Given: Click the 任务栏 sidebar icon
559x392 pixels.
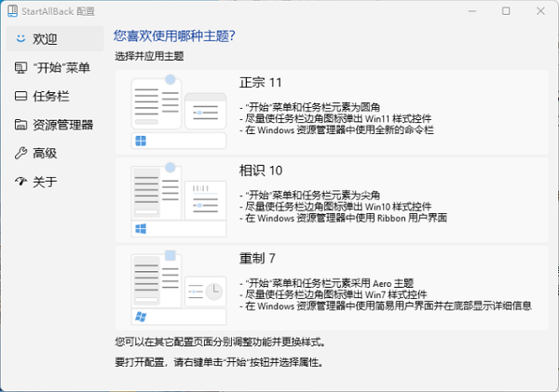Looking at the screenshot, I should pyautogui.click(x=20, y=96).
